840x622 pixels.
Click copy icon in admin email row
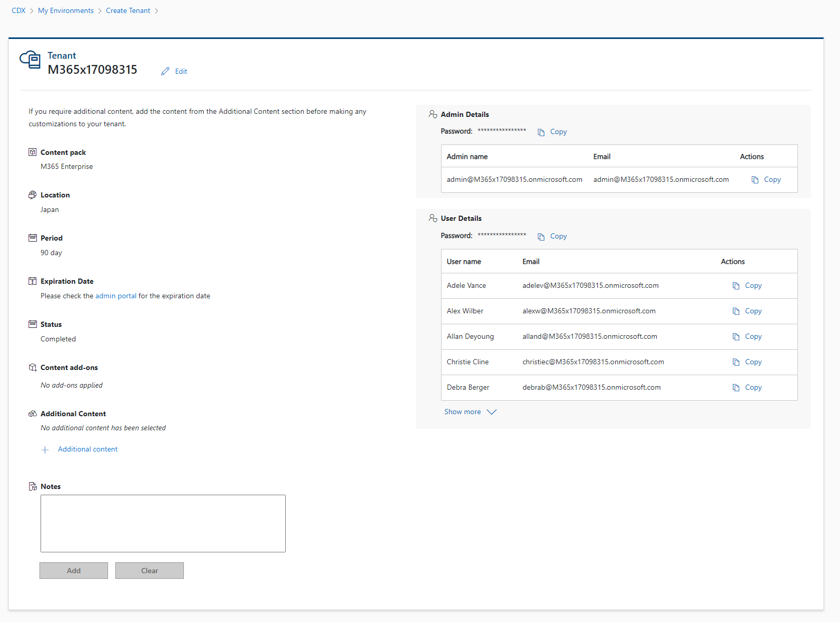755,180
